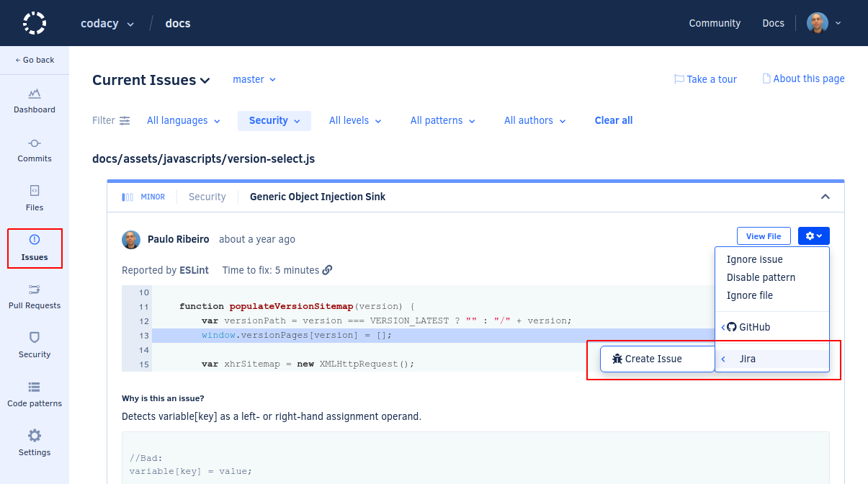Open the master branch selector
Viewport: 868px width, 484px height.
(254, 79)
